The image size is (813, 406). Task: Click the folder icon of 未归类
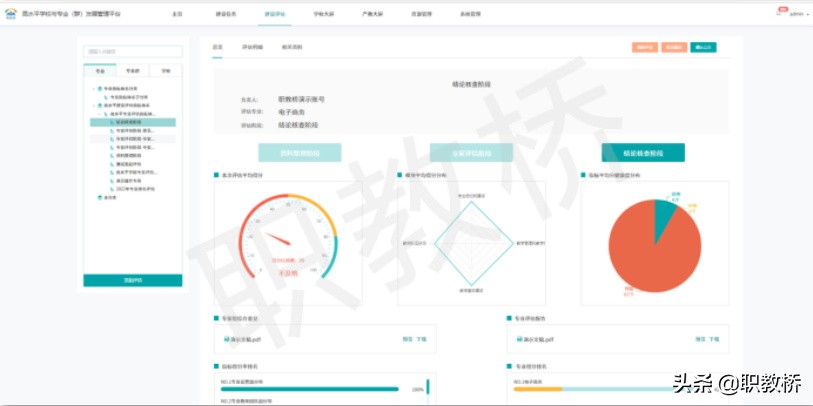pos(100,198)
